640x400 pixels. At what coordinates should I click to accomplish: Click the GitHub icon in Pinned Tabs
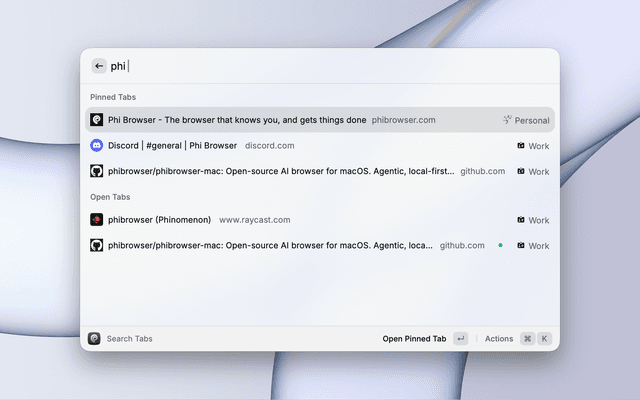point(96,171)
